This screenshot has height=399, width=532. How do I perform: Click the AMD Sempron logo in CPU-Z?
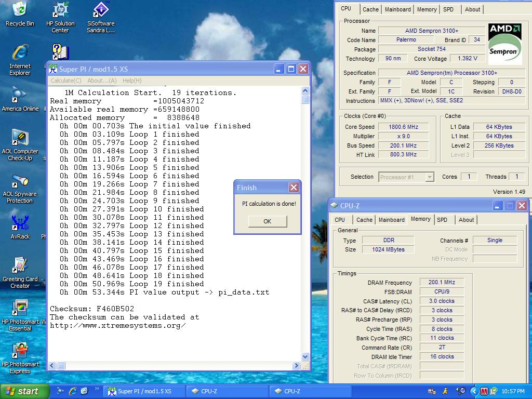[x=505, y=44]
